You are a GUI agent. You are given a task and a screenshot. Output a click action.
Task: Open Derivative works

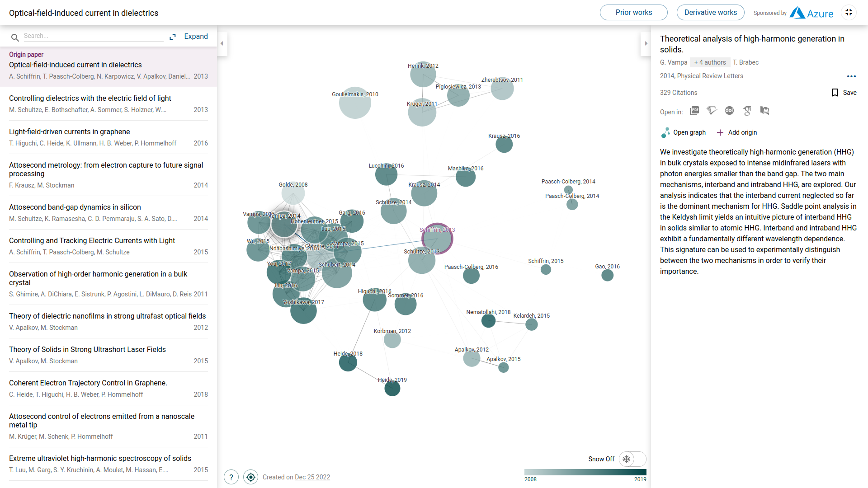(x=710, y=13)
